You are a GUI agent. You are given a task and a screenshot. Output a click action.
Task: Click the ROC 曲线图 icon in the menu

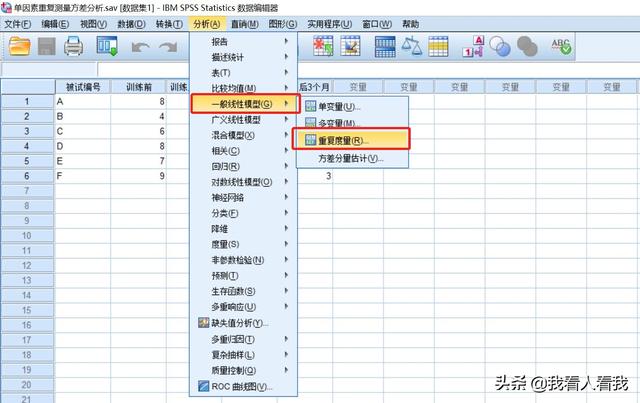204,386
